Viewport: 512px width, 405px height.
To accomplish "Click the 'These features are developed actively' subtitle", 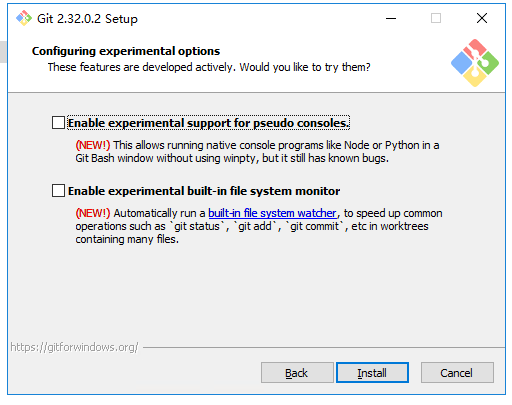I will pyautogui.click(x=209, y=67).
